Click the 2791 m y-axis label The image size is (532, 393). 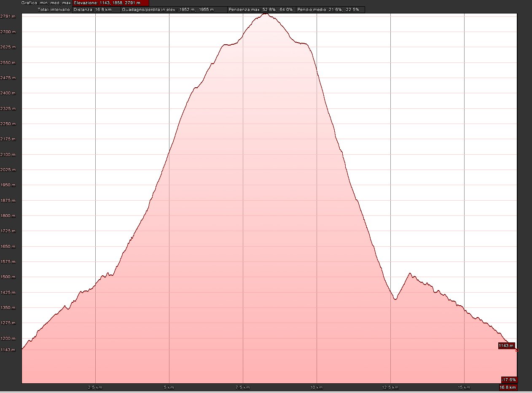pos(8,16)
